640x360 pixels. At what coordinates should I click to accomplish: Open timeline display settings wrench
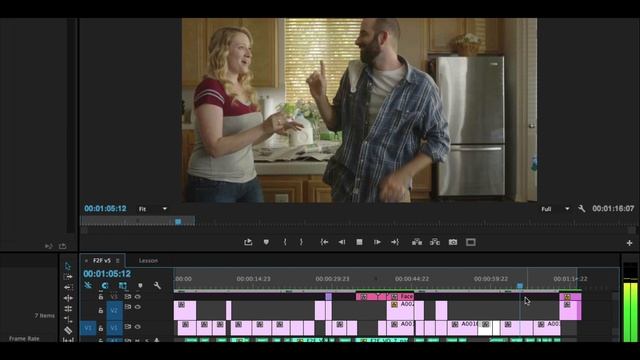[157, 285]
